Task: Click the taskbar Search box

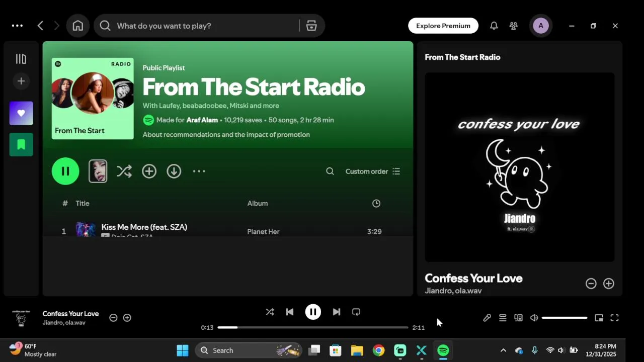Action: [249, 350]
